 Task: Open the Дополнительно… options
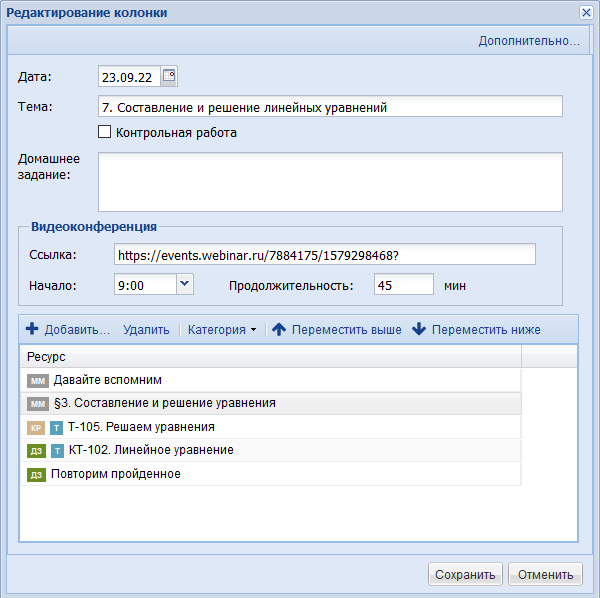click(x=529, y=41)
